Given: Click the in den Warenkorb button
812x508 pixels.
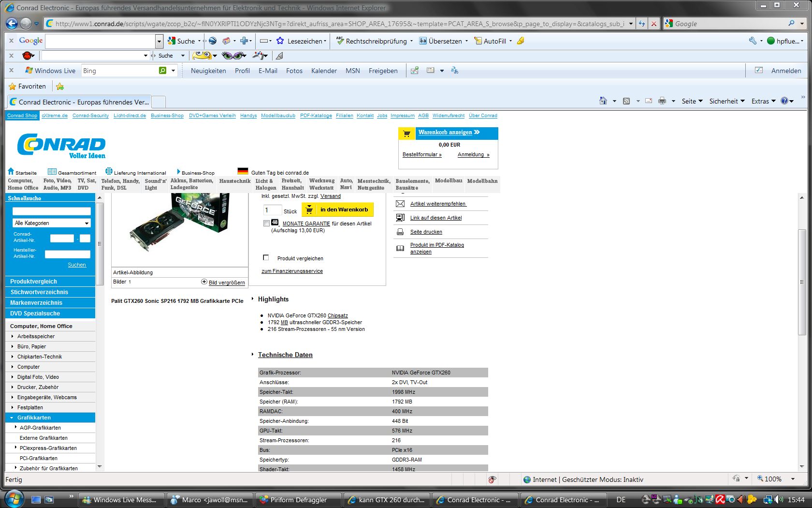Looking at the screenshot, I should coord(338,209).
